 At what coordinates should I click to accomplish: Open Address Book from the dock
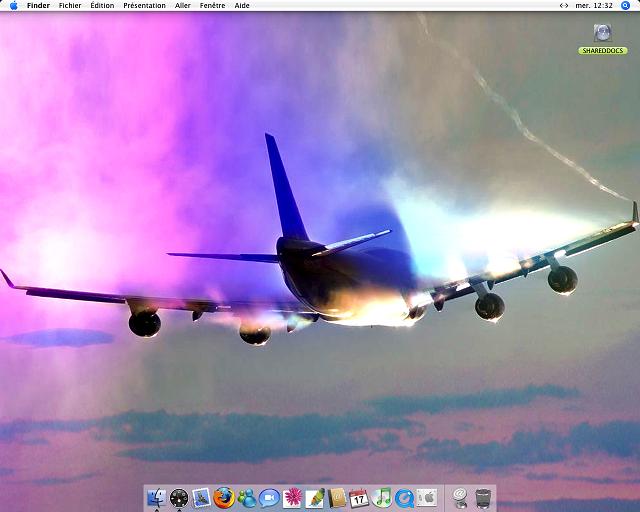(337, 497)
